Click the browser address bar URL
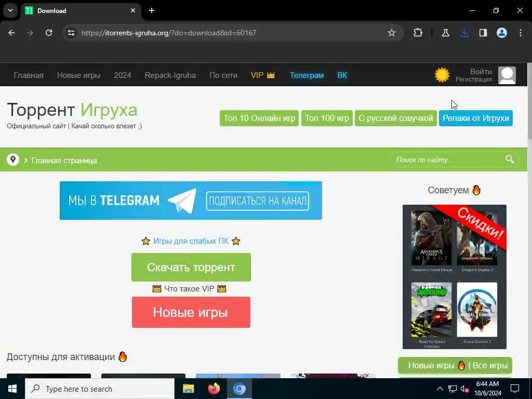 [169, 33]
